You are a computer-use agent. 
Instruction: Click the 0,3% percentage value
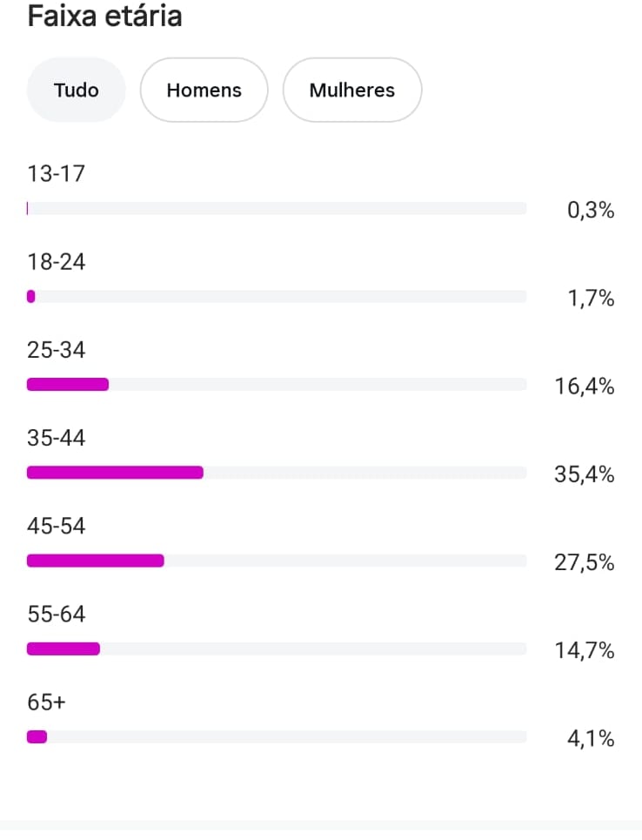(x=591, y=211)
